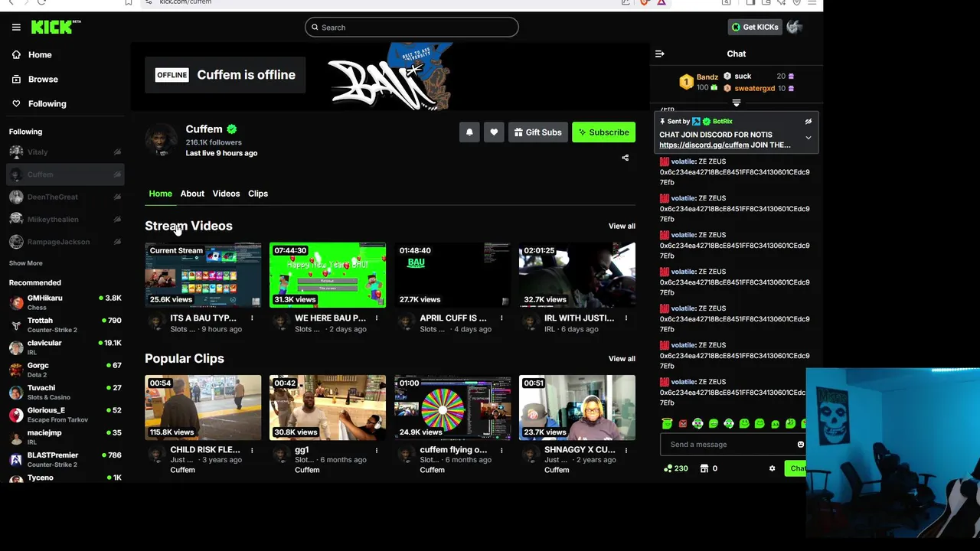980x551 pixels.
Task: Focus the Search input field
Action: 411,28
